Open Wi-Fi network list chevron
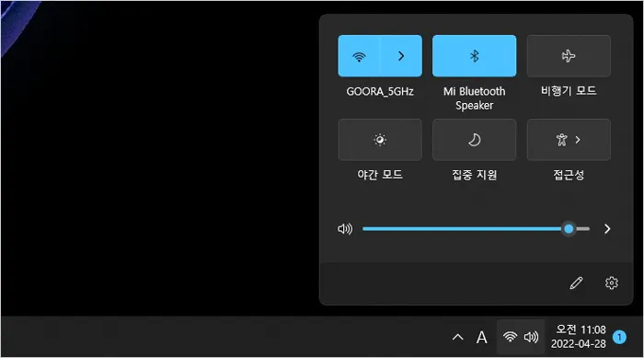Viewport: 644px width, 358px height. (401, 56)
